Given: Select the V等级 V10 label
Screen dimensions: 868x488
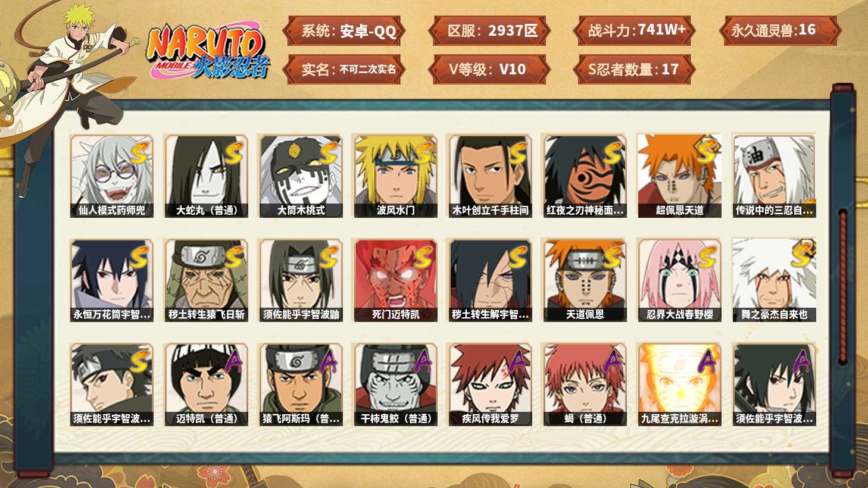Looking at the screenshot, I should (x=489, y=70).
